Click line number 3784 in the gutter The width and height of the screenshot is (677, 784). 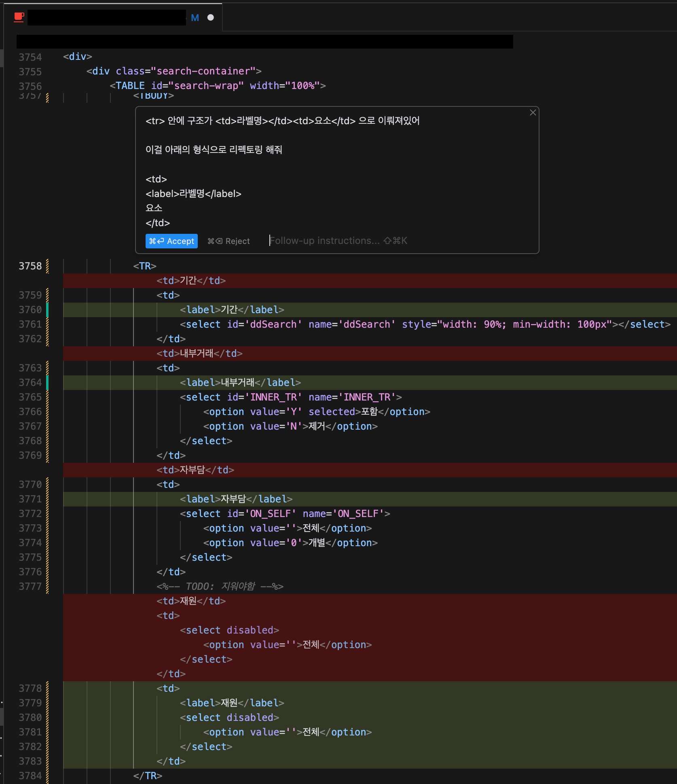tap(30, 776)
